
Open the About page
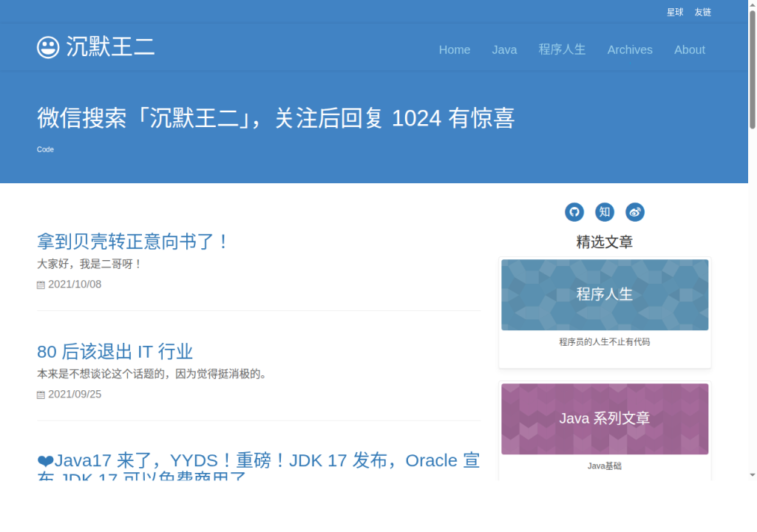coord(690,50)
